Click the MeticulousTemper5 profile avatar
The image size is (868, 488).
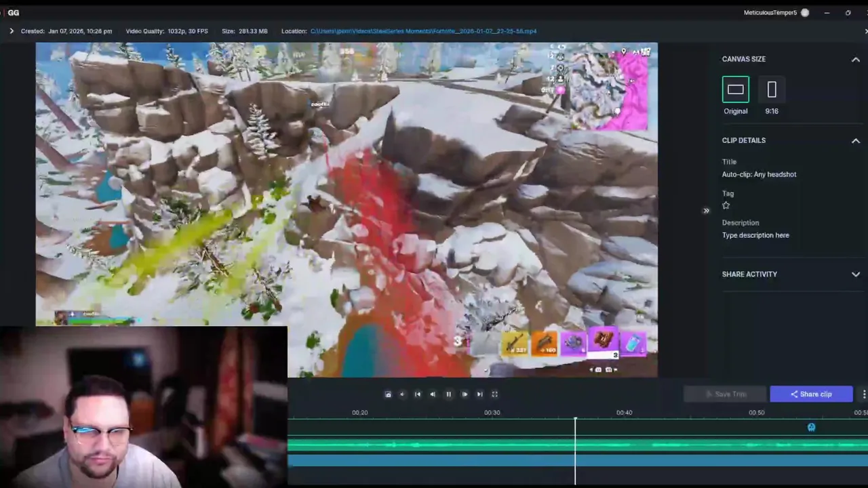pos(805,13)
